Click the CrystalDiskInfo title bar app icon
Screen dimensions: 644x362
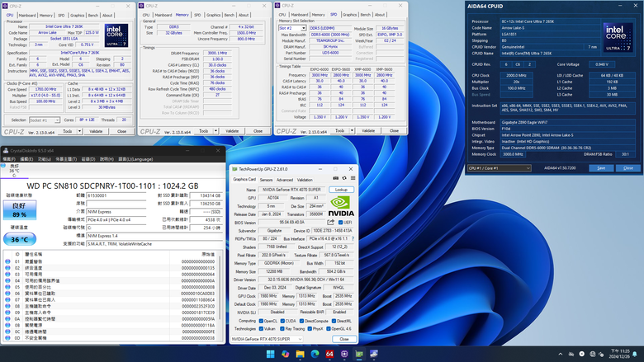(x=6, y=150)
